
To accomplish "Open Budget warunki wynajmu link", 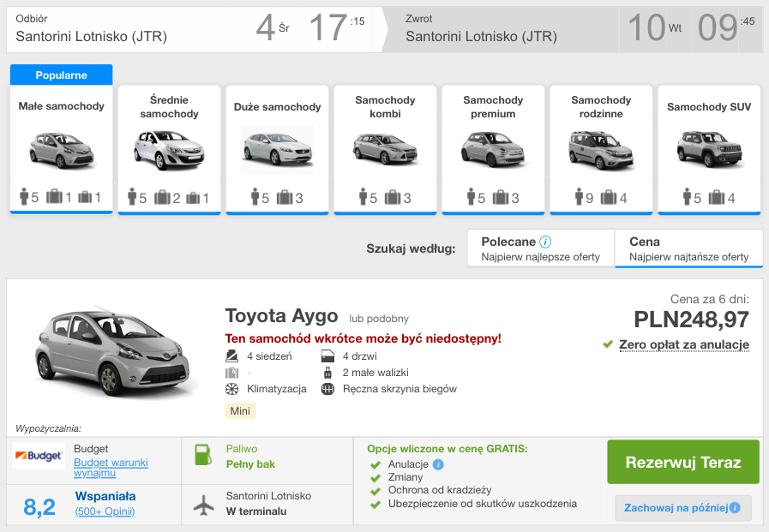I will pos(111,467).
